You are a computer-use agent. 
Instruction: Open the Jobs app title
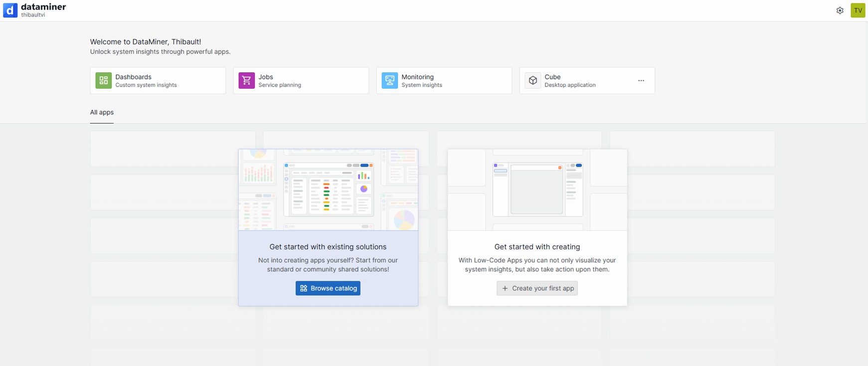click(266, 77)
